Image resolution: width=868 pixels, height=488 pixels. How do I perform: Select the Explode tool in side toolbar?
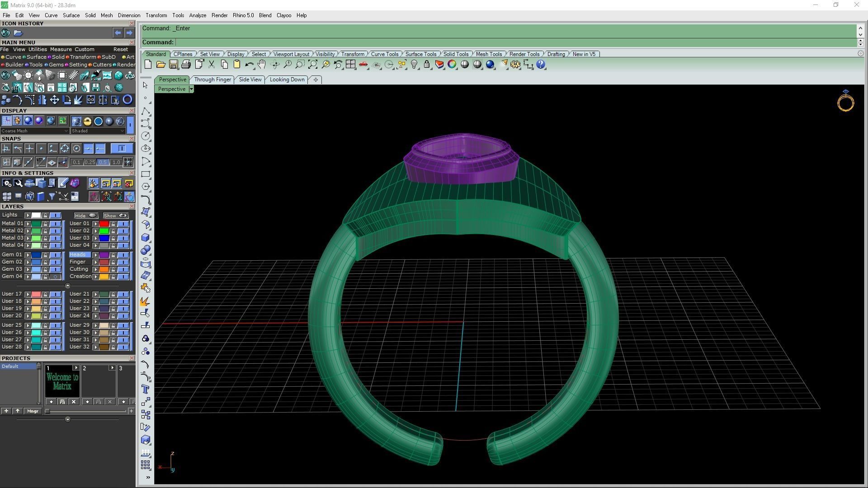click(x=145, y=300)
